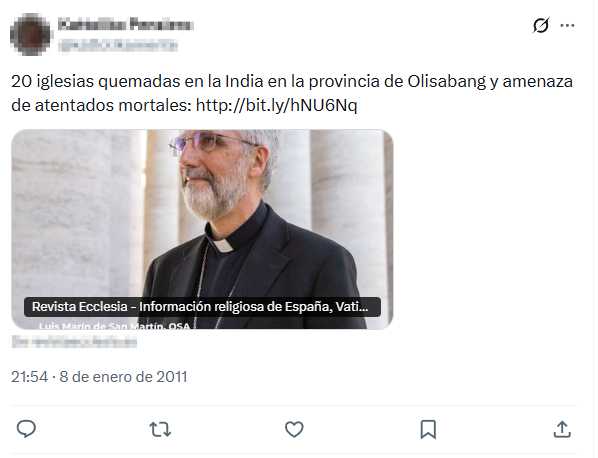Click the year 2011 in the date
This screenshot has width=598, height=458.
(x=172, y=377)
